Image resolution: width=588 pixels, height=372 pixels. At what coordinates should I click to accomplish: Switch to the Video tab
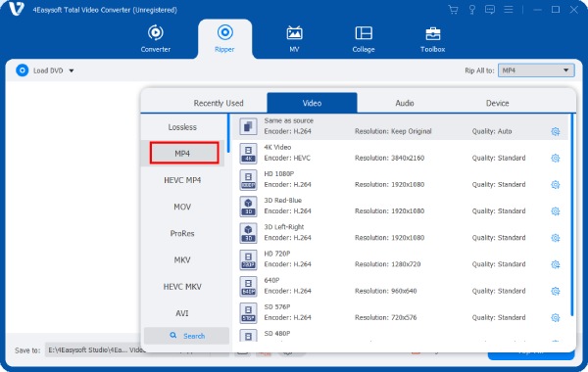pos(312,103)
